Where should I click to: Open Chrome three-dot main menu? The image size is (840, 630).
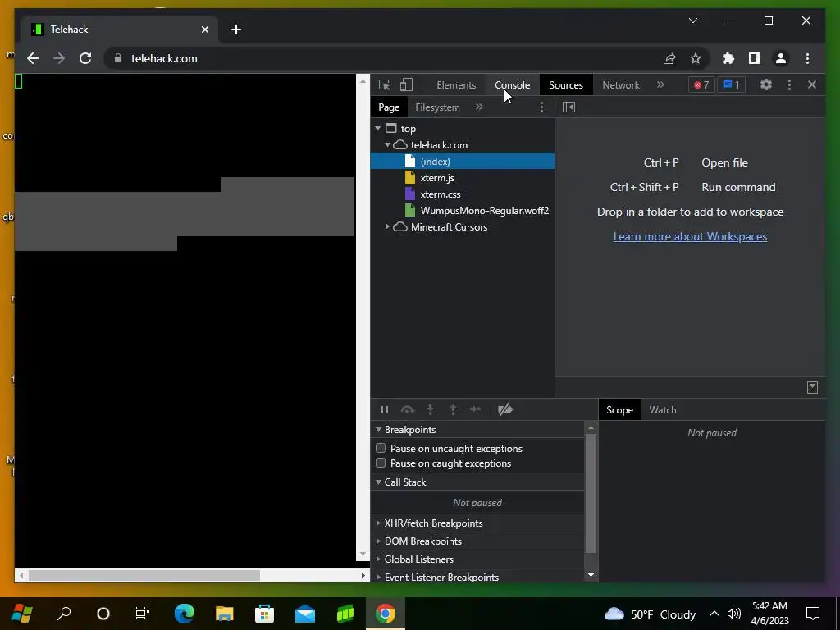[807, 58]
